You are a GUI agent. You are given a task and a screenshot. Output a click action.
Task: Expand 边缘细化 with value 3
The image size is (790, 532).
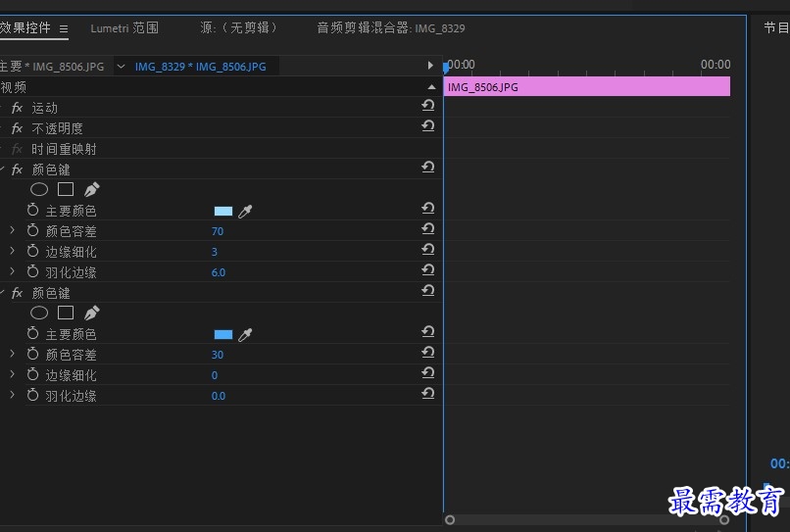[12, 252]
